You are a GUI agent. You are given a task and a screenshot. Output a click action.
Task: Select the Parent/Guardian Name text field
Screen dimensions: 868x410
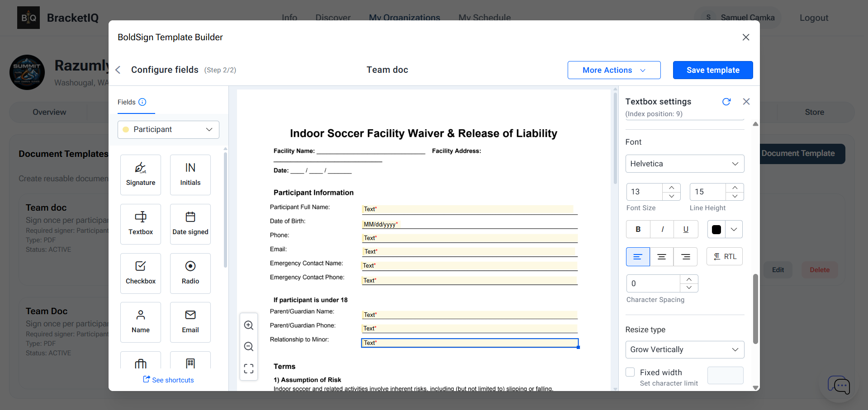pyautogui.click(x=470, y=315)
